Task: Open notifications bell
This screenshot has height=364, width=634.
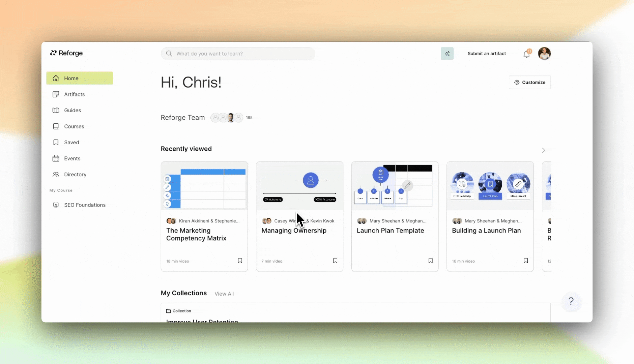Action: point(526,54)
